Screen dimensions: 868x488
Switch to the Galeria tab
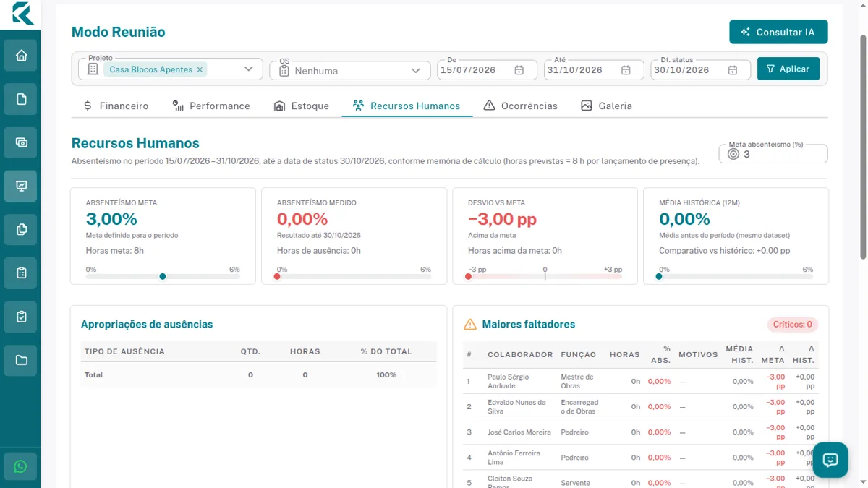[606, 106]
